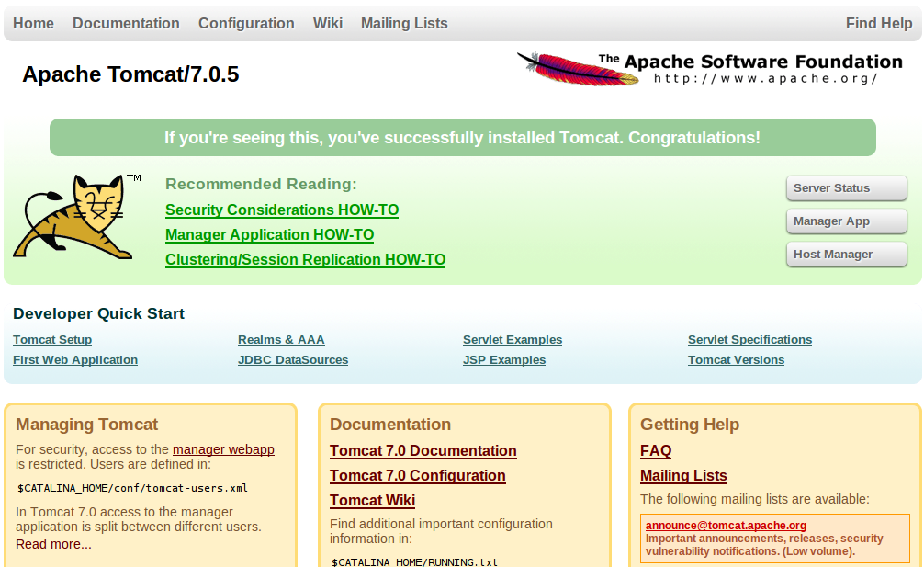Click the Managing Tomcat heading
Screen dimensions: 924x567
pos(86,425)
